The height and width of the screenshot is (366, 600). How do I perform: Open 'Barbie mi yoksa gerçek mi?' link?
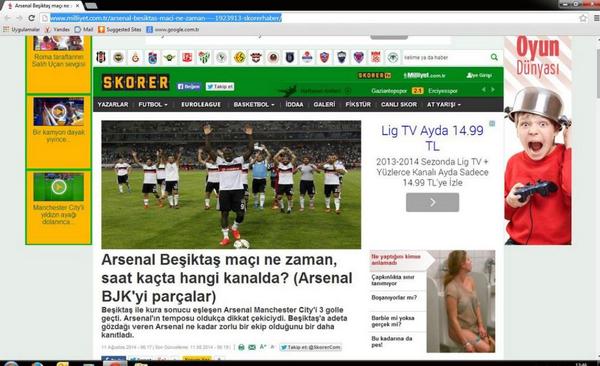point(393,321)
